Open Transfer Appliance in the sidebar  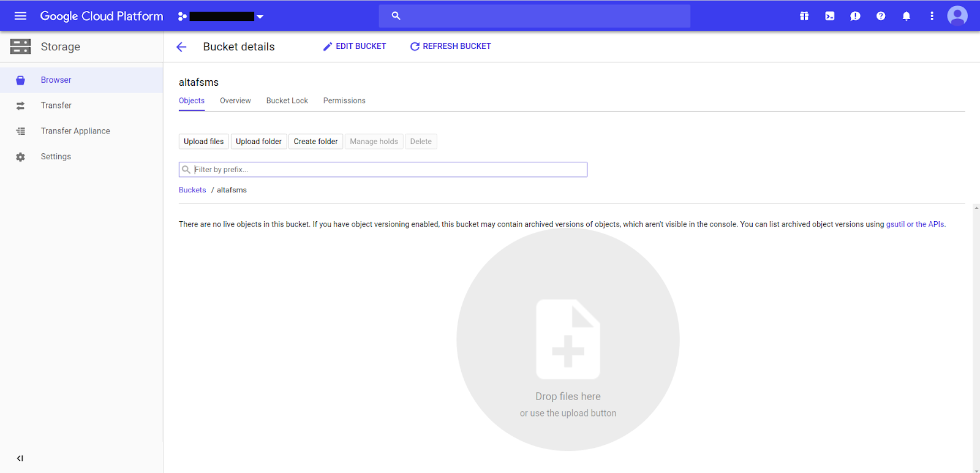click(x=81, y=131)
